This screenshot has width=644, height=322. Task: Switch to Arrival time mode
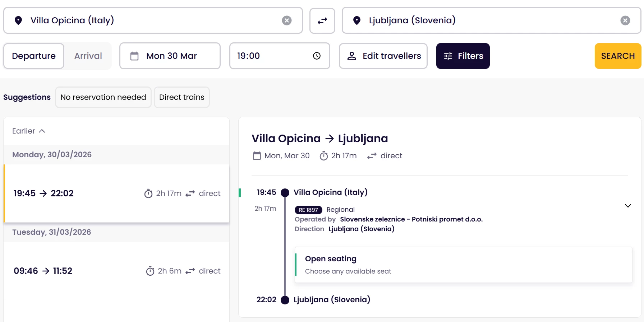[88, 56]
